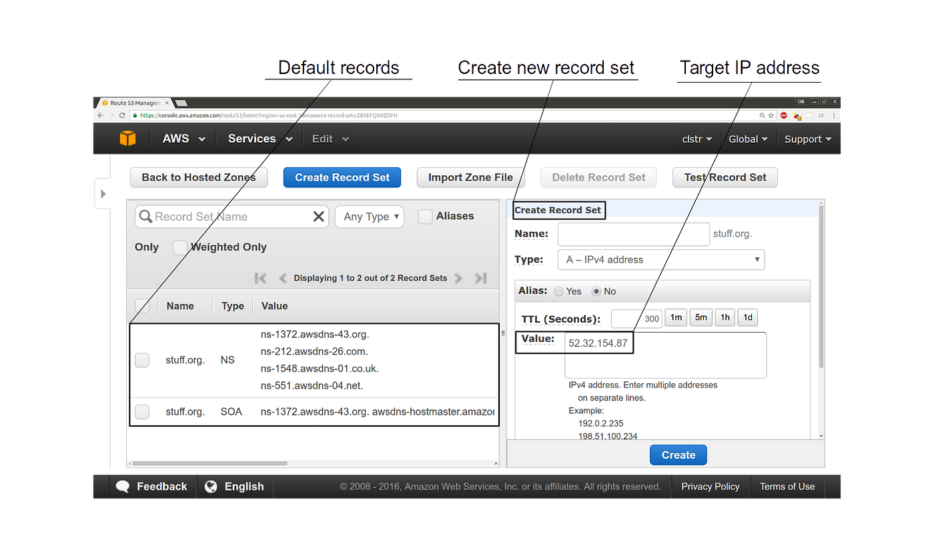Click the record Name input field

(633, 234)
